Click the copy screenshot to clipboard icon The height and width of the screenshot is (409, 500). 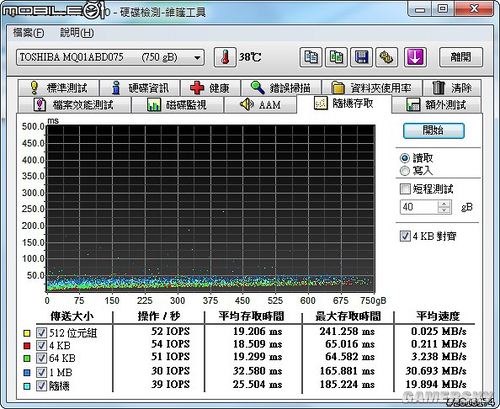click(336, 57)
